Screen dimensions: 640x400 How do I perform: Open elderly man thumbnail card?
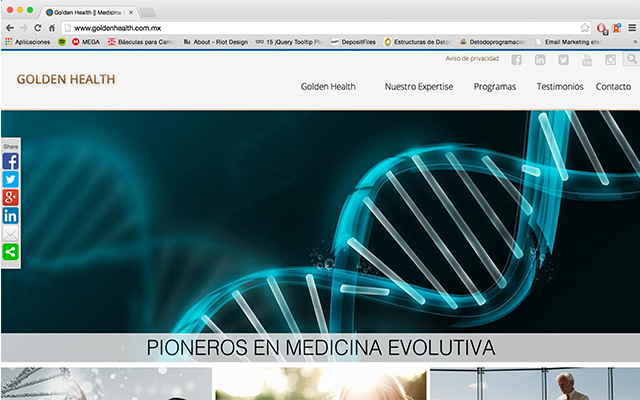tap(535, 384)
